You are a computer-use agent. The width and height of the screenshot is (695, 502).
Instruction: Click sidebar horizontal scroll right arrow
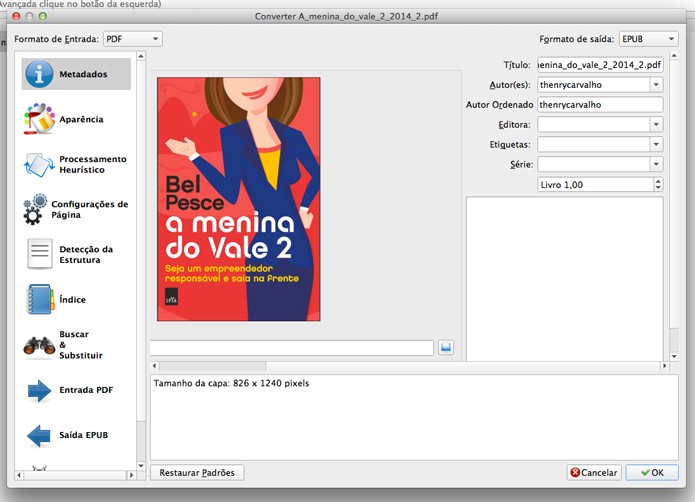131,475
